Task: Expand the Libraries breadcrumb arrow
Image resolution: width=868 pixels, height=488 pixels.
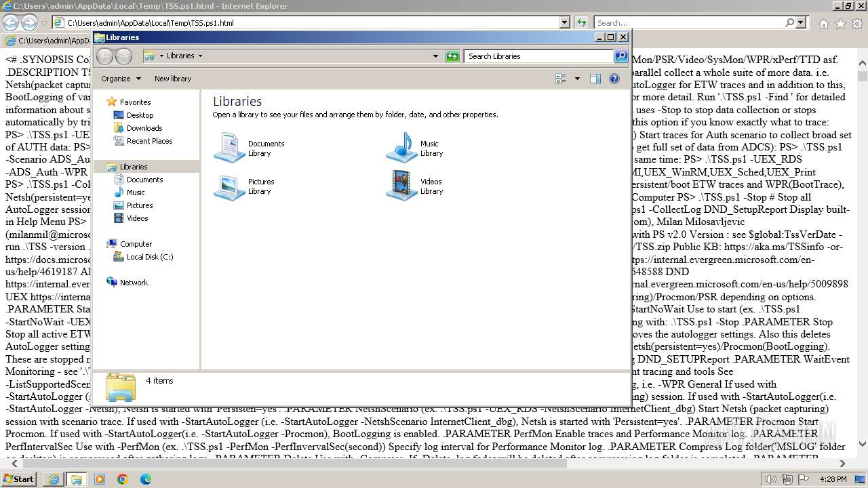Action: point(200,56)
